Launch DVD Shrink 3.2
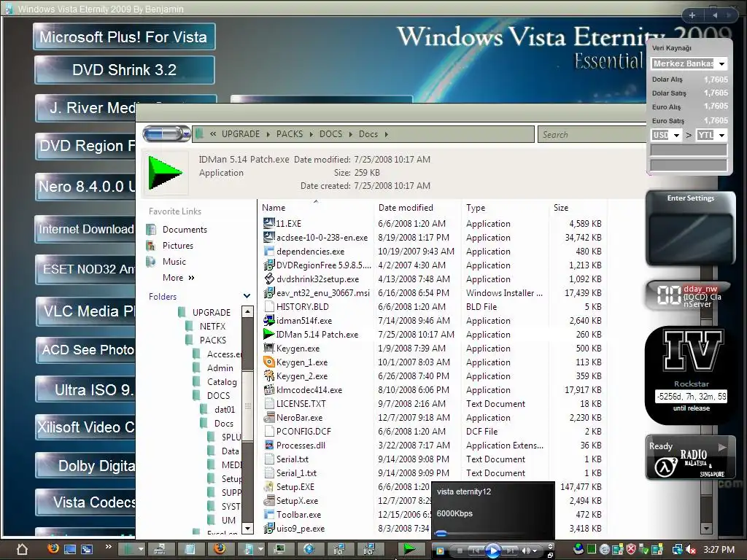This screenshot has height=560, width=747. click(x=124, y=70)
